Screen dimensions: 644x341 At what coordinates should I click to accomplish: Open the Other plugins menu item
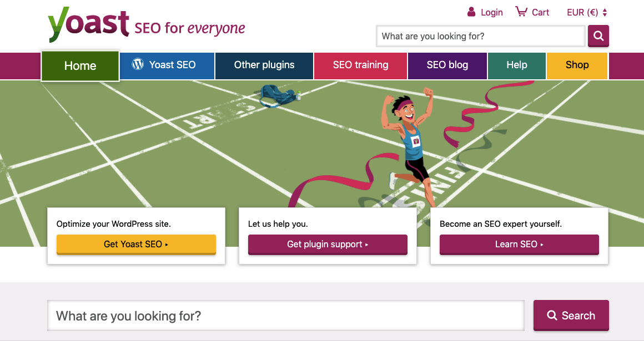264,65
